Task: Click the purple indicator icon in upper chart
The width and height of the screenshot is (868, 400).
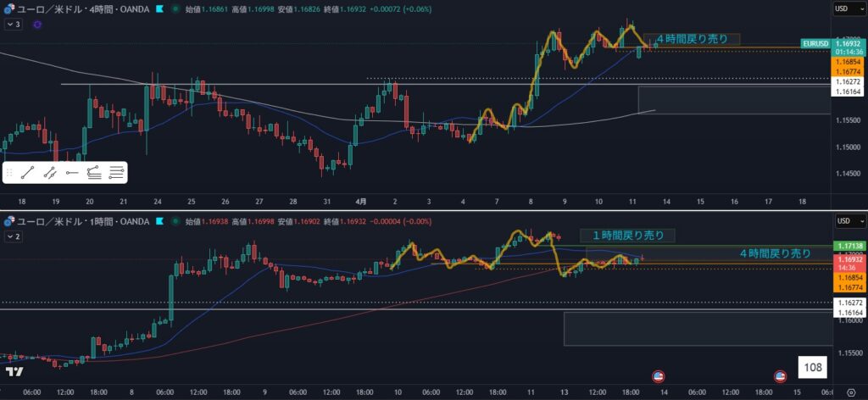Action: pyautogui.click(x=36, y=25)
